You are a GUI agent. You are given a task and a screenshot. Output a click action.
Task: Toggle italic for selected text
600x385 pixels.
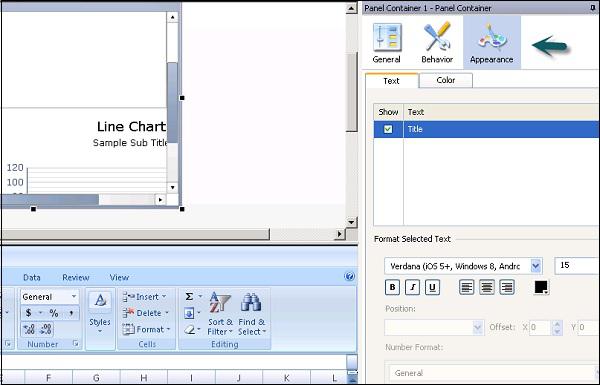coord(412,287)
